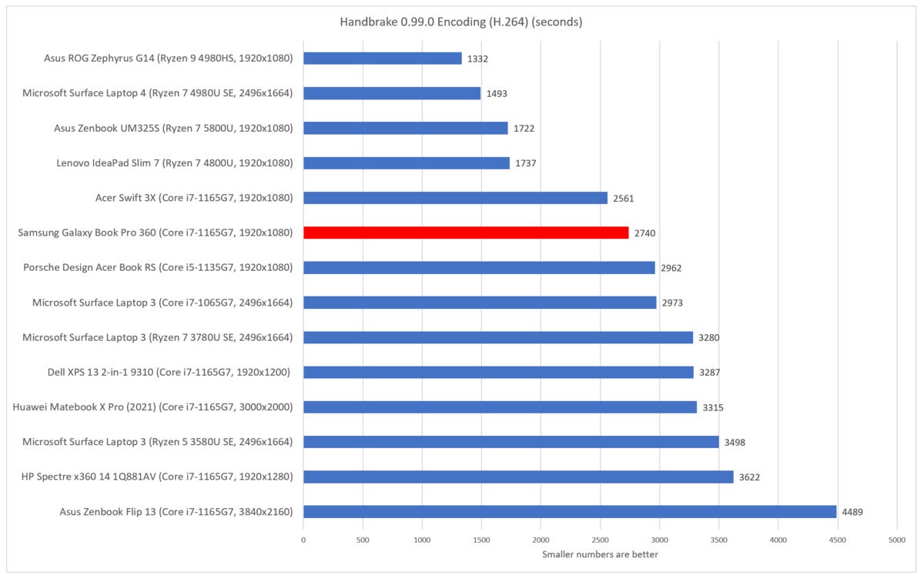The height and width of the screenshot is (582, 924).
Task: Click the bar valued 3280
Action: pos(498,337)
